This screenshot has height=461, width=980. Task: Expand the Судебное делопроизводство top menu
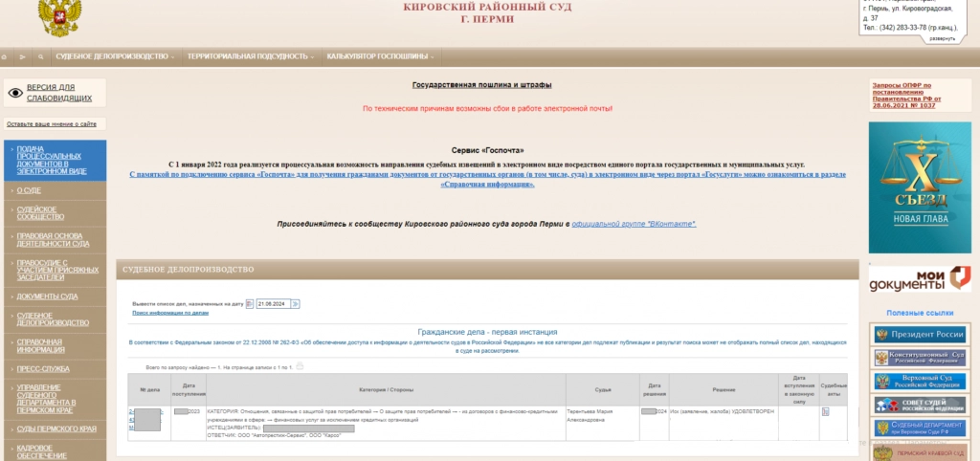pyautogui.click(x=115, y=56)
